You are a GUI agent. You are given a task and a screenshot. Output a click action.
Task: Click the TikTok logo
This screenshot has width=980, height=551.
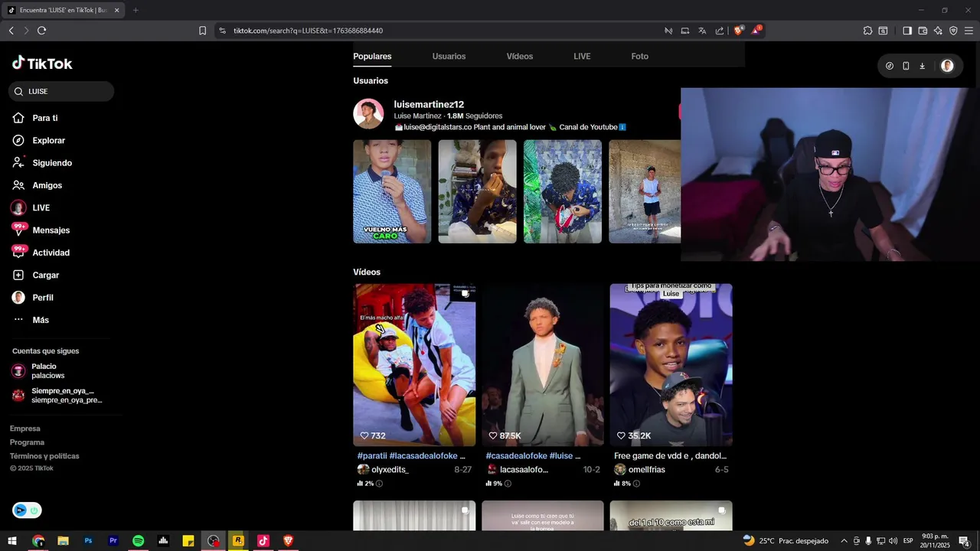click(42, 64)
